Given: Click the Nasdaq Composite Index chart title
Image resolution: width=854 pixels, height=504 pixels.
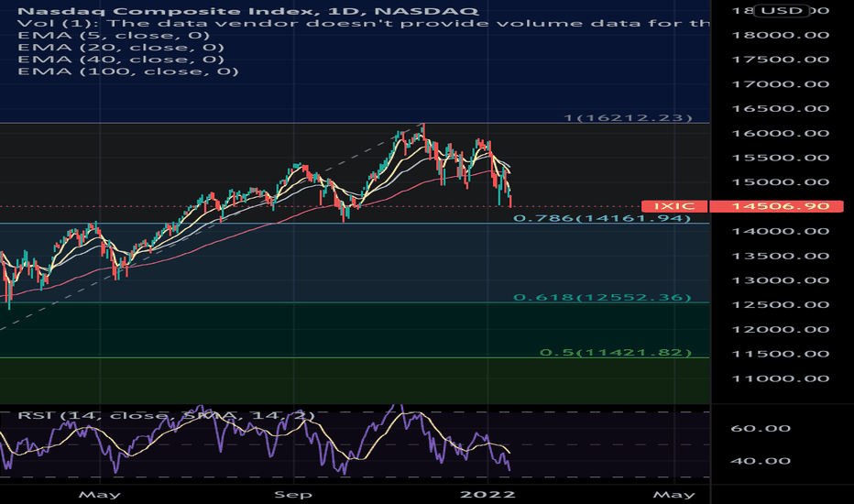Looking at the screenshot, I should 247,11.
